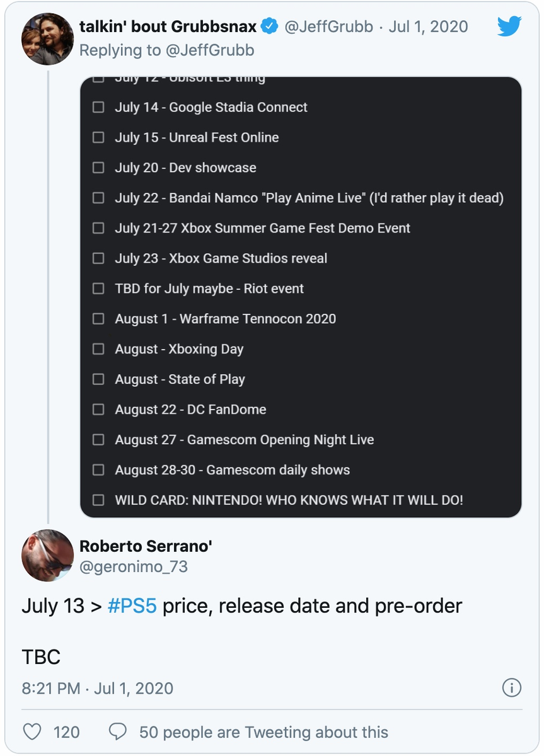Check the Google Stadia Connect checkbox

pos(98,107)
